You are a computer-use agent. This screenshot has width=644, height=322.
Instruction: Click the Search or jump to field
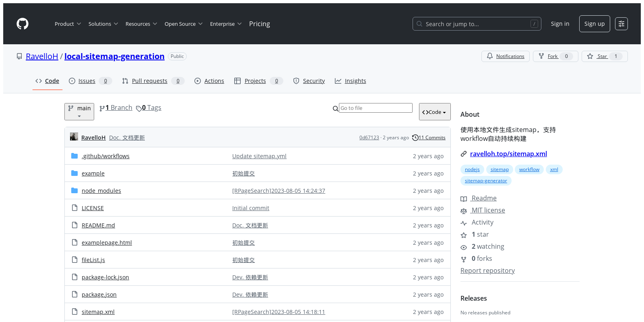pos(477,24)
